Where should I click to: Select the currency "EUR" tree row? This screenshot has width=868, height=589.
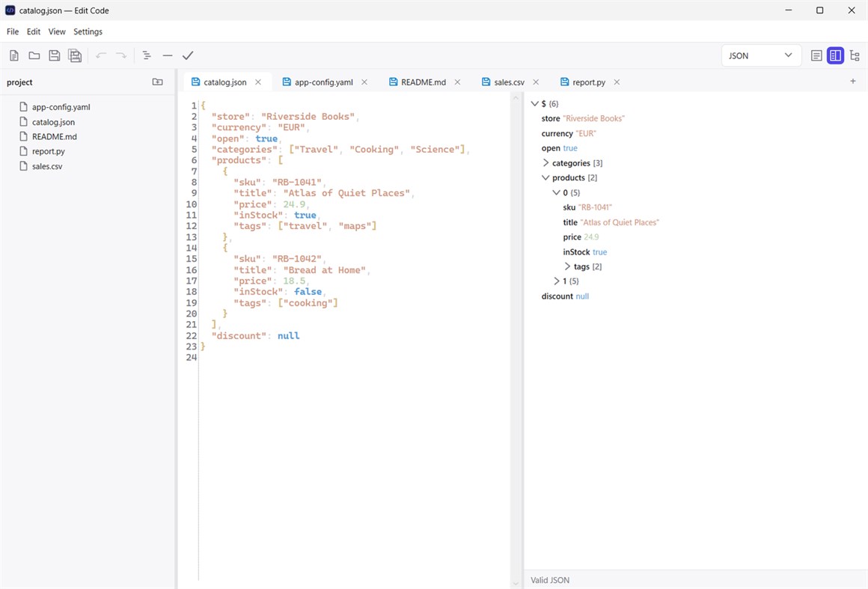(x=569, y=133)
